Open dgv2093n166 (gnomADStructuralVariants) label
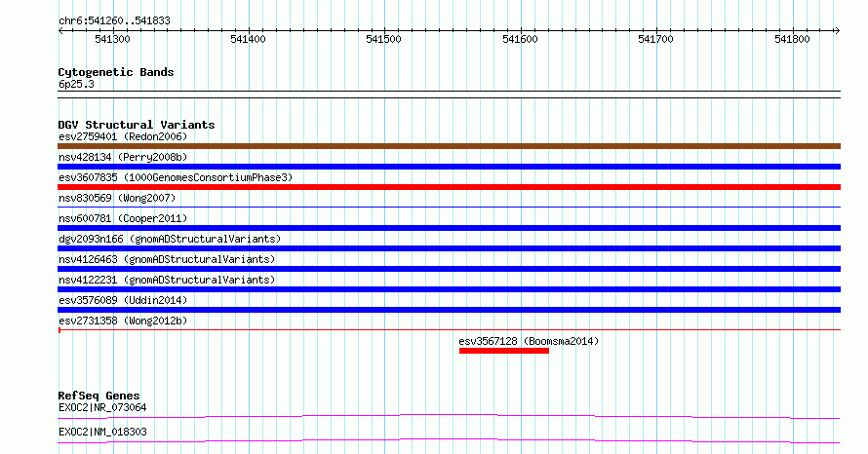The height and width of the screenshot is (454, 868). 170,239
